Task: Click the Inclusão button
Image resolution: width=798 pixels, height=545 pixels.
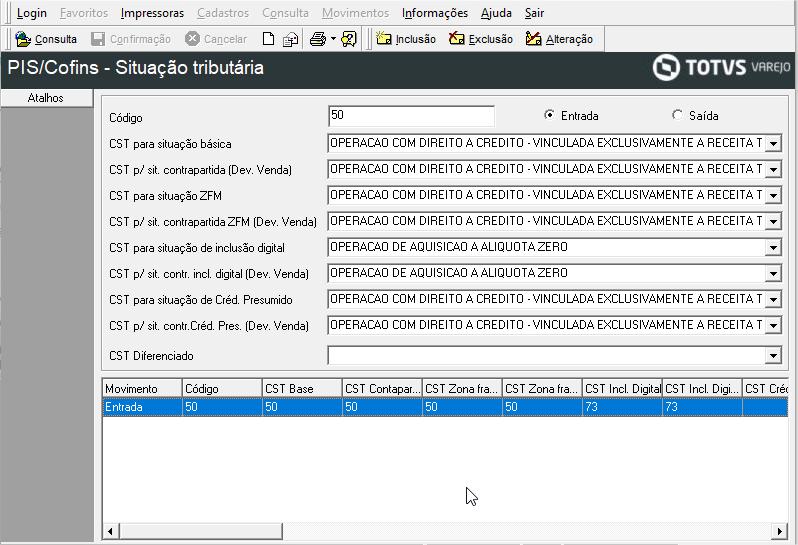Action: (x=406, y=39)
